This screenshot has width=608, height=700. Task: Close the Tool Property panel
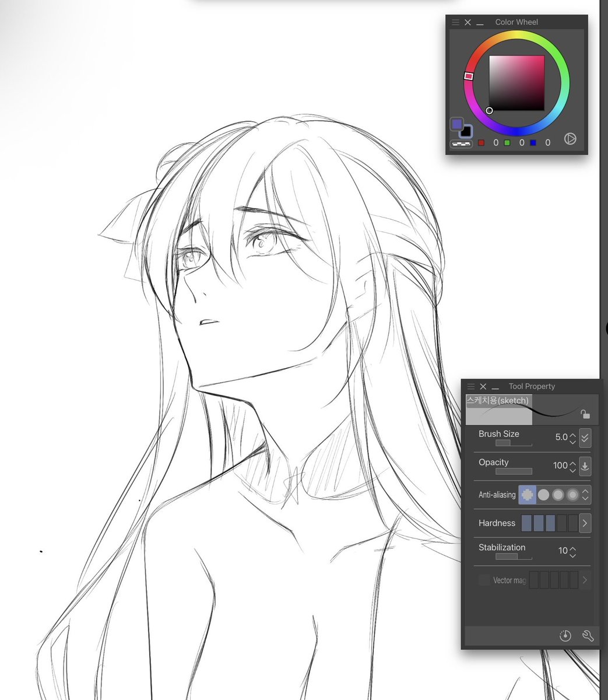click(483, 387)
